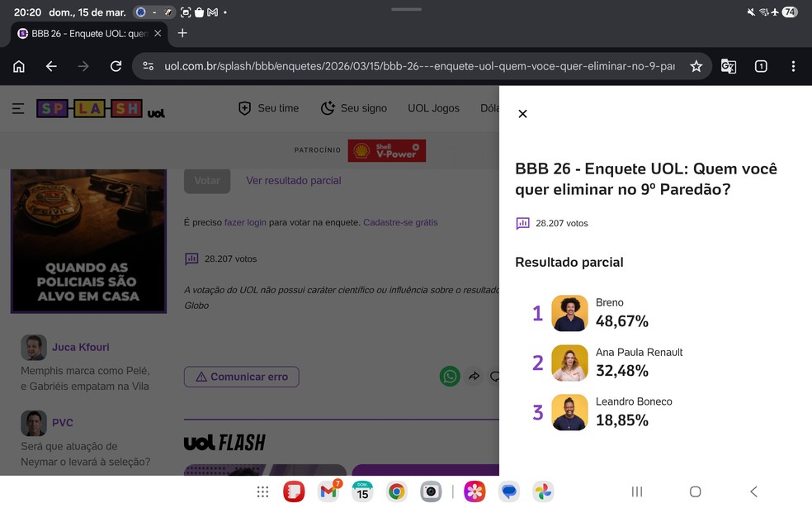Image resolution: width=812 pixels, height=508 pixels.
Task: Close the Resultado parcial overlay
Action: tap(522, 114)
